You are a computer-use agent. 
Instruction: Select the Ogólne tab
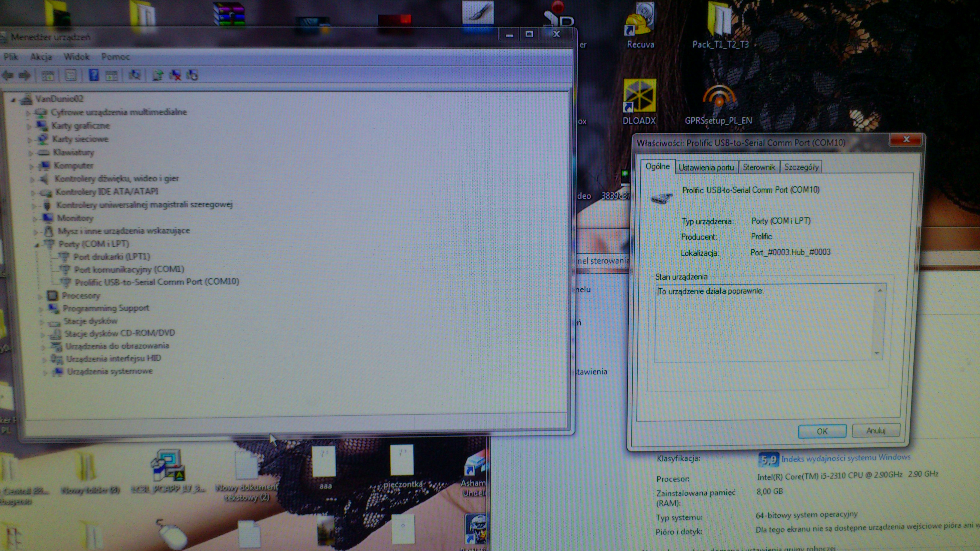(658, 167)
